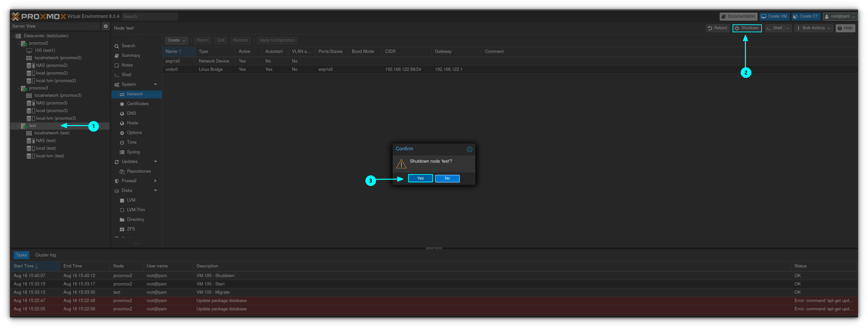
Task: Open node Options
Action: coord(134,133)
